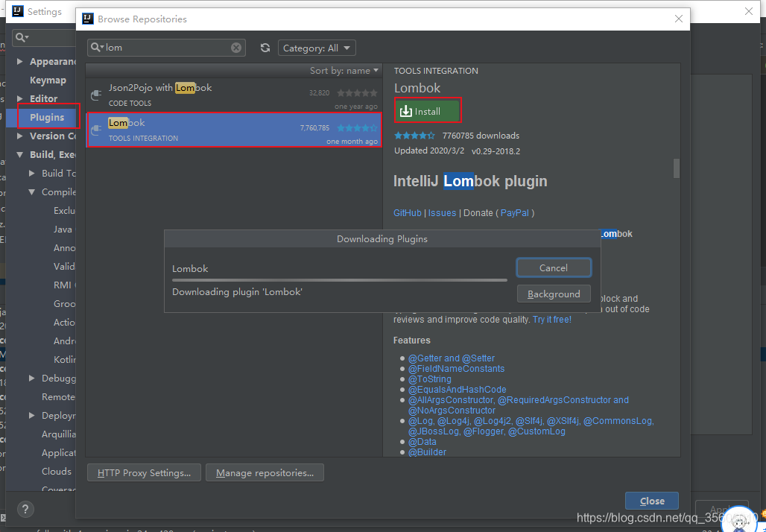Click '7760785 downloads' text
The height and width of the screenshot is (532, 766).
(x=481, y=136)
